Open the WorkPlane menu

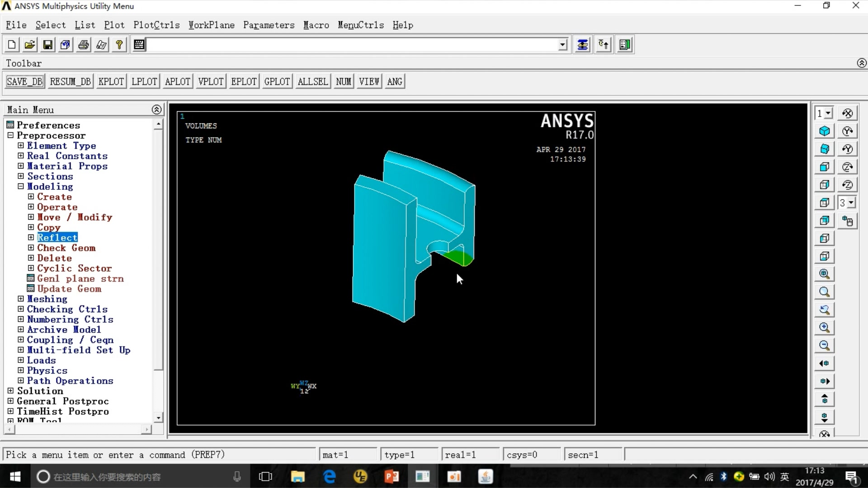tap(211, 25)
